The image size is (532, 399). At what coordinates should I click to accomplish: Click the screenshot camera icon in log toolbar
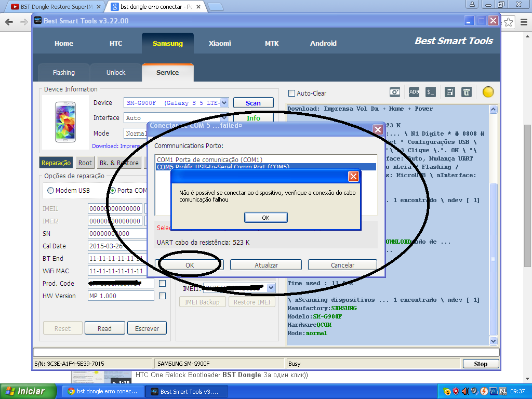395,92
